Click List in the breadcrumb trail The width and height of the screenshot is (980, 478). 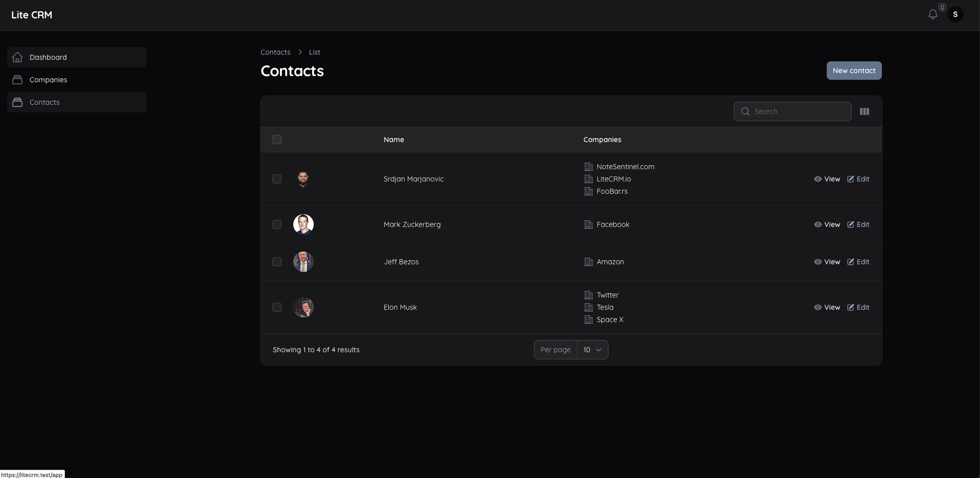tap(314, 52)
